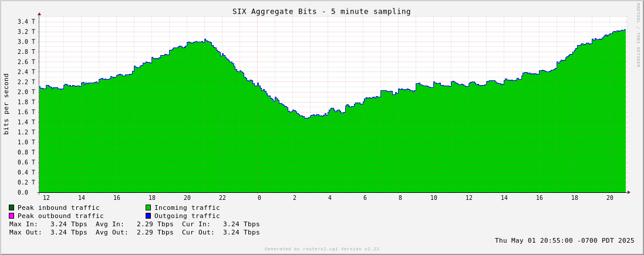Viewport: 644px width, 255px height.
Task: Click the 3.4 T y-axis tick label
Action: 26,22
